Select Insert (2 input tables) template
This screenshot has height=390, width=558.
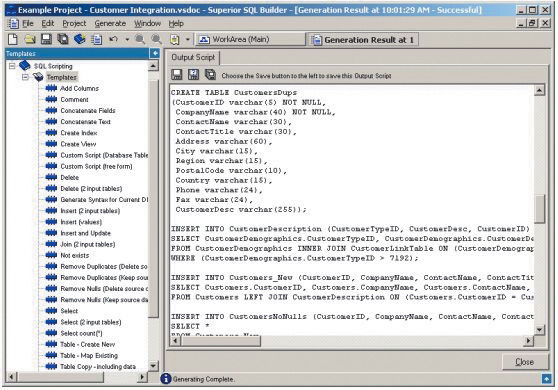(90, 211)
